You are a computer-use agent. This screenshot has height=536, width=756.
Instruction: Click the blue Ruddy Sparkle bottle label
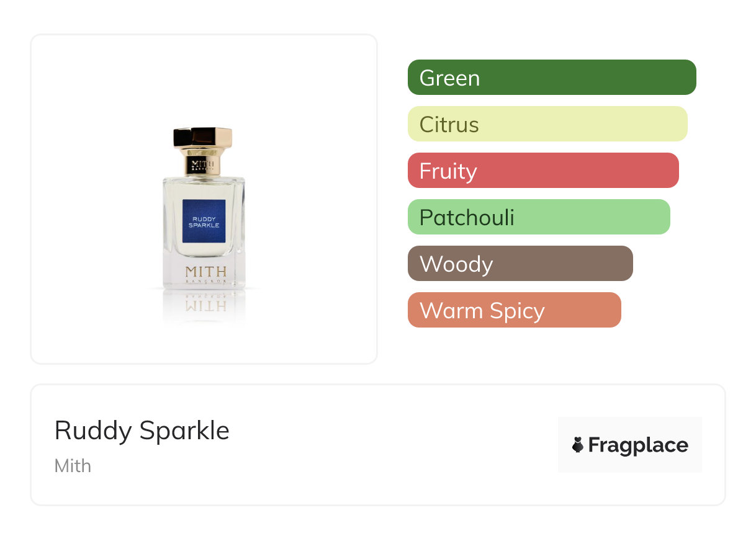click(204, 222)
